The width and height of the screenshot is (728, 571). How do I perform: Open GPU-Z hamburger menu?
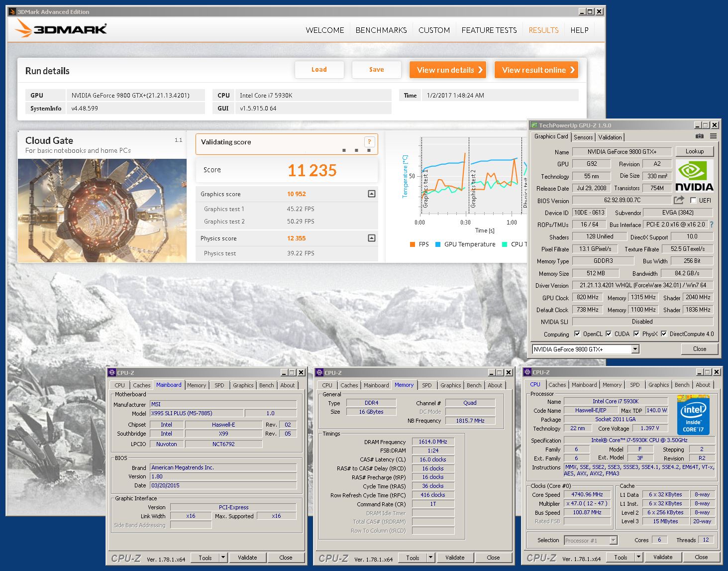tap(713, 136)
